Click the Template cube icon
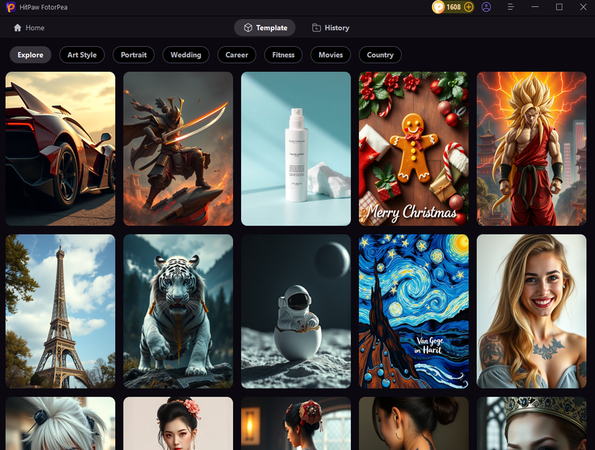The image size is (595, 450). coord(248,28)
